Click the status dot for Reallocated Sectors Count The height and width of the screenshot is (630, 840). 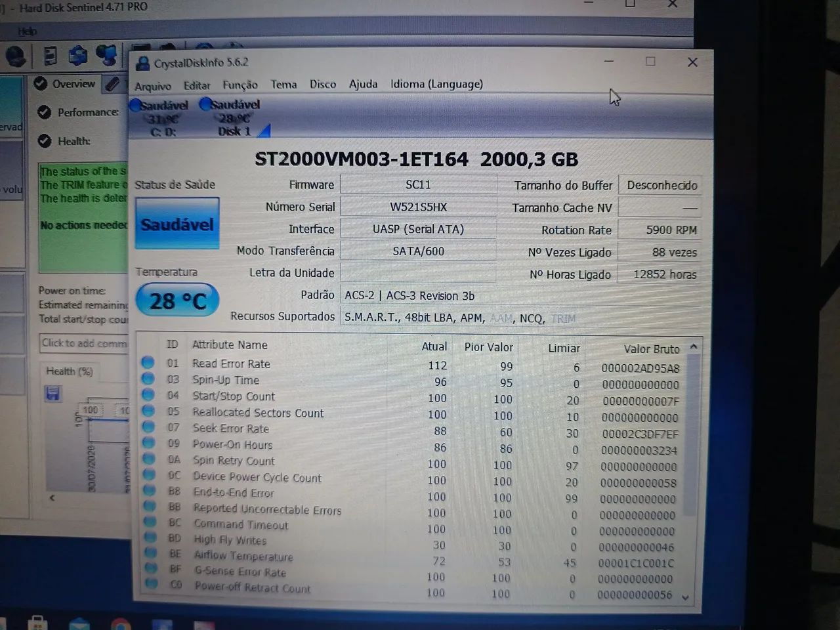pyautogui.click(x=148, y=411)
